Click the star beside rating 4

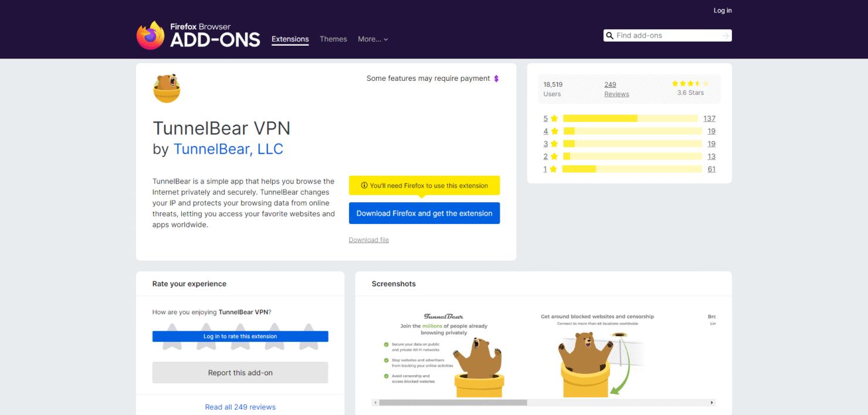pyautogui.click(x=554, y=131)
